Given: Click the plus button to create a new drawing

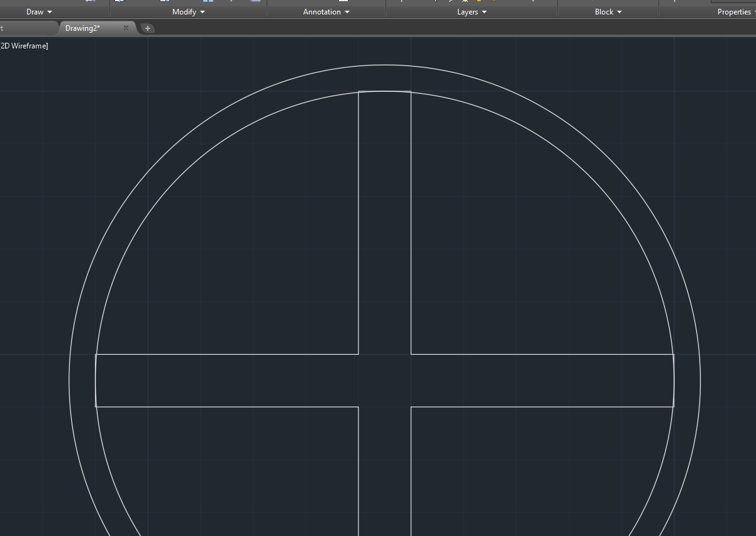Looking at the screenshot, I should (147, 28).
